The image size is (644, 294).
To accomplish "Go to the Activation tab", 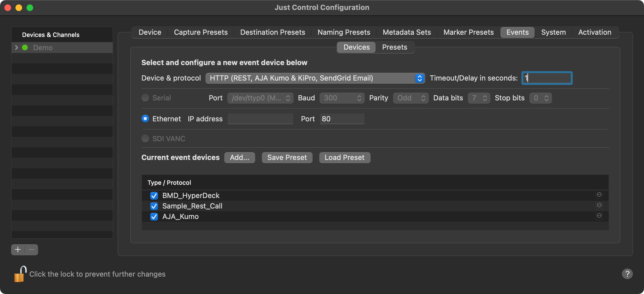I will point(595,32).
